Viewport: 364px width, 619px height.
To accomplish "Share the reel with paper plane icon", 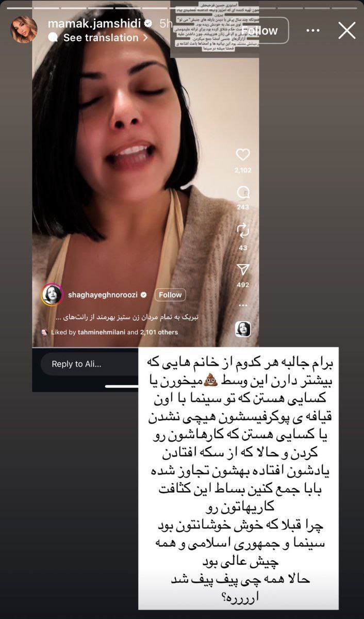I will (243, 269).
